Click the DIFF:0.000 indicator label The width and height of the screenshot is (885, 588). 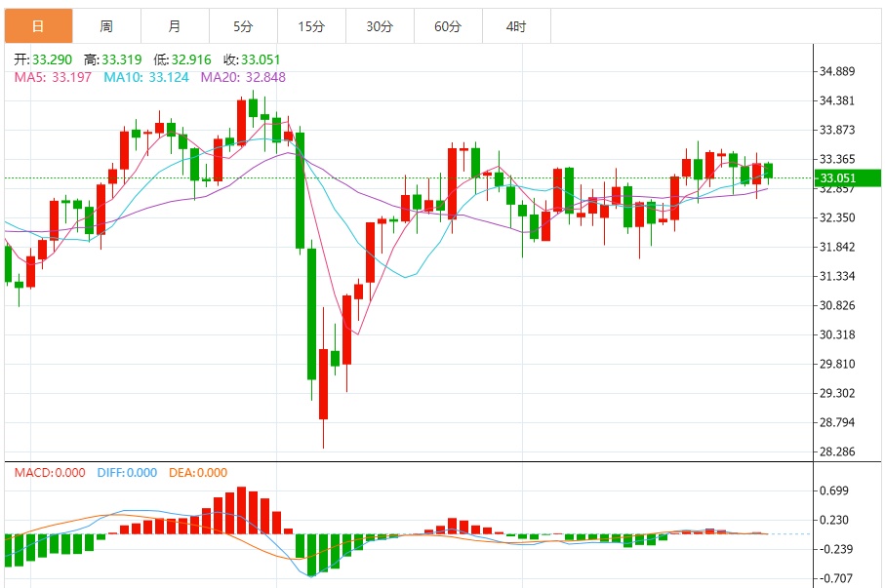coord(127,473)
